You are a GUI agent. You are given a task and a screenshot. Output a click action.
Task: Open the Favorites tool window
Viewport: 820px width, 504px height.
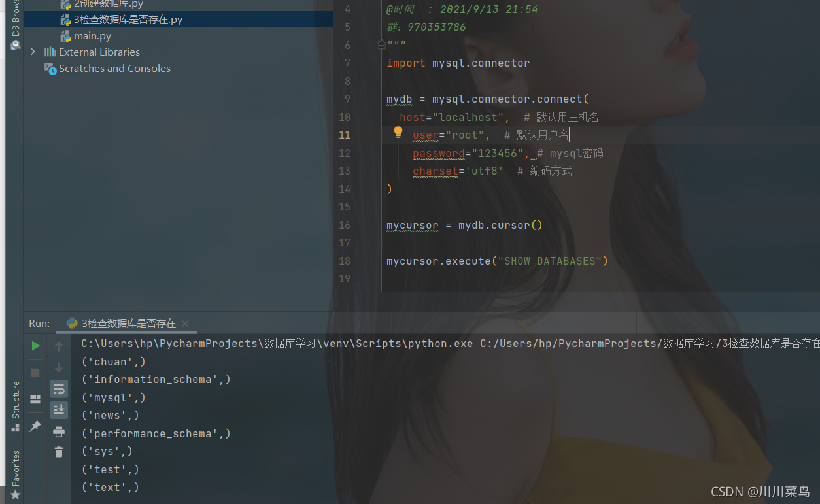[x=16, y=475]
